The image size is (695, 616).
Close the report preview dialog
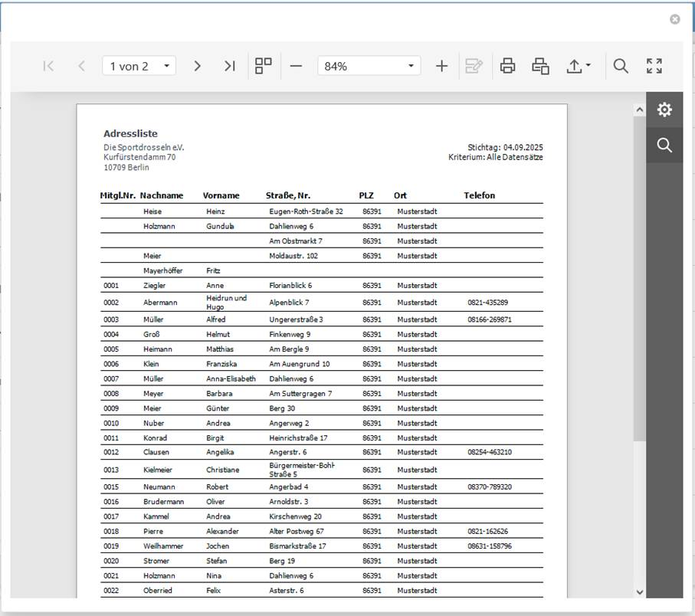click(674, 19)
